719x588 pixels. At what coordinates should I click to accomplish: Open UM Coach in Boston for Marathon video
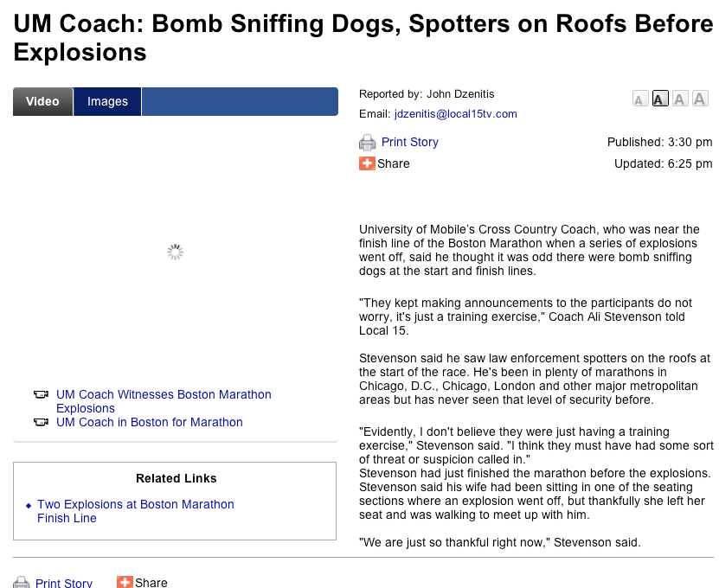pyautogui.click(x=150, y=423)
